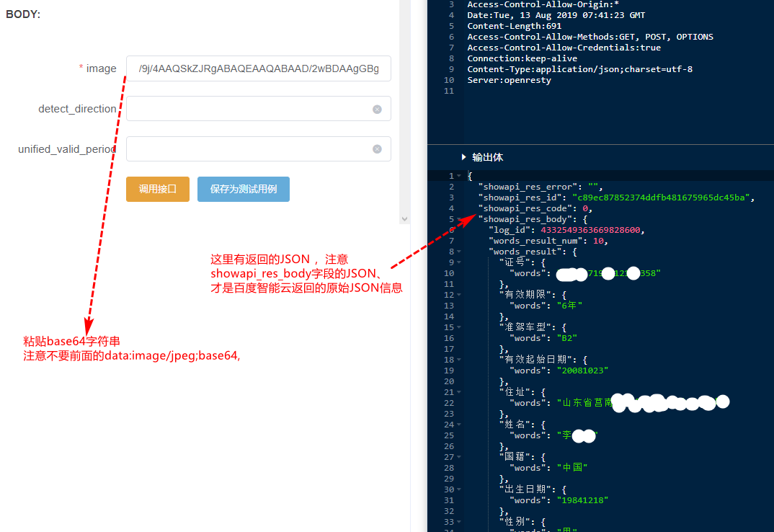Image resolution: width=774 pixels, height=532 pixels.
Task: Click into the image base64 input field
Action: [x=258, y=68]
